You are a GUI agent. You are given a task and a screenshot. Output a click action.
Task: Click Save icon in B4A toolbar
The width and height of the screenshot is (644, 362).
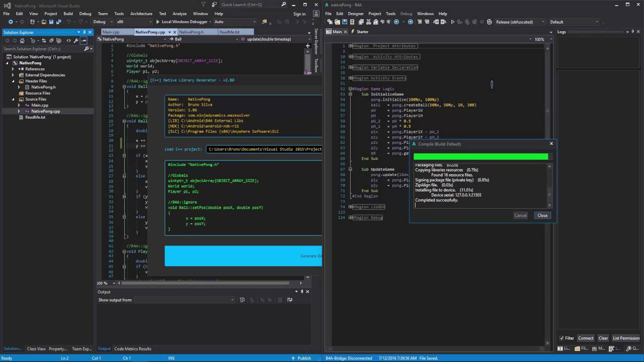pyautogui.click(x=345, y=22)
